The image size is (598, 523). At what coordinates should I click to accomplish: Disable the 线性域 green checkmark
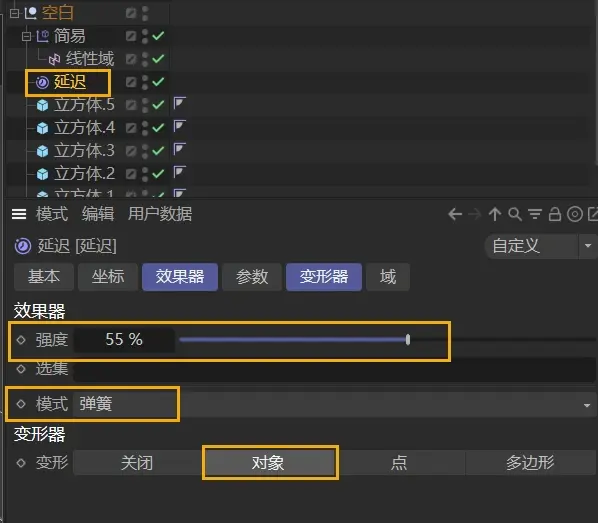tap(158, 59)
